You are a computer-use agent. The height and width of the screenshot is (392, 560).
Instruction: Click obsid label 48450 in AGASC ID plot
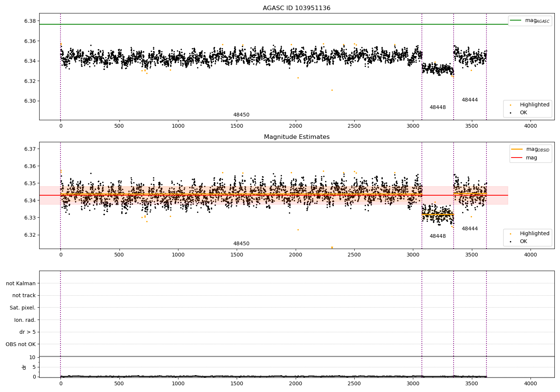coord(241,115)
